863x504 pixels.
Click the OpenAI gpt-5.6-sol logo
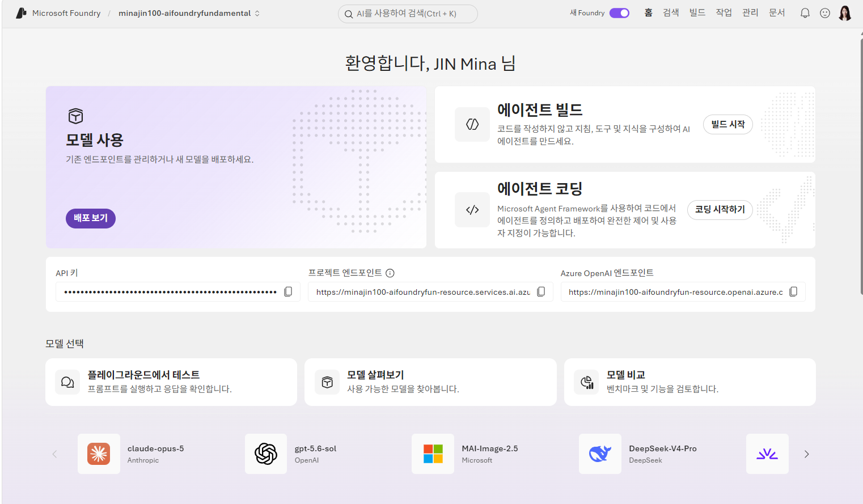(266, 454)
